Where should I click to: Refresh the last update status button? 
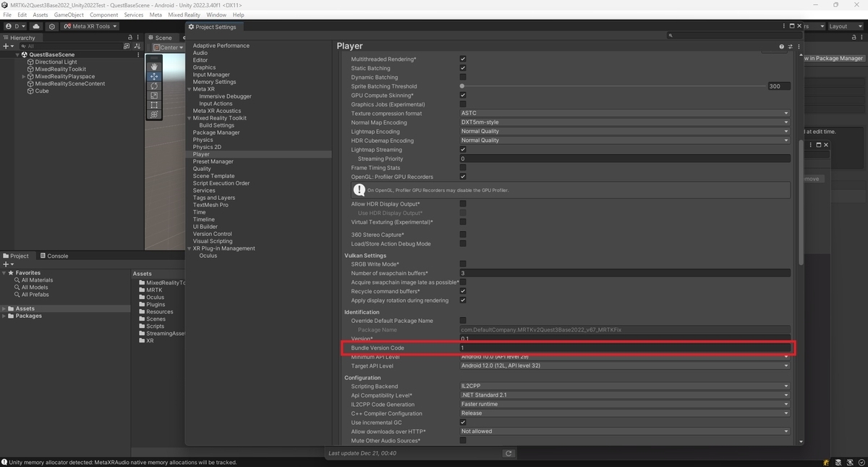pos(509,453)
